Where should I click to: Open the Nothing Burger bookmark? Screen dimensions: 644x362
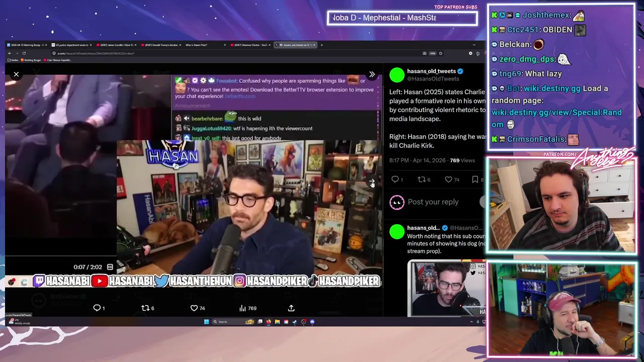[x=31, y=60]
